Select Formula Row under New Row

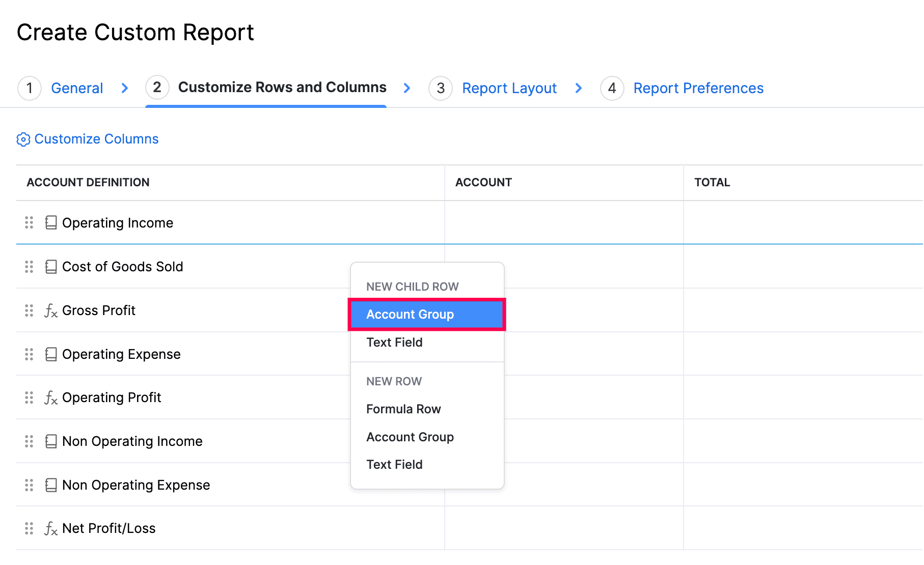(403, 409)
